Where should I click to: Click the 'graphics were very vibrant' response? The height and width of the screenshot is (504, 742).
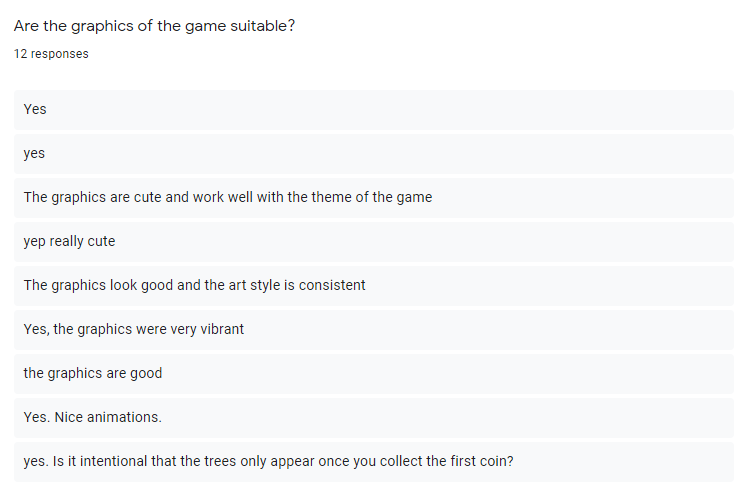pyautogui.click(x=374, y=329)
